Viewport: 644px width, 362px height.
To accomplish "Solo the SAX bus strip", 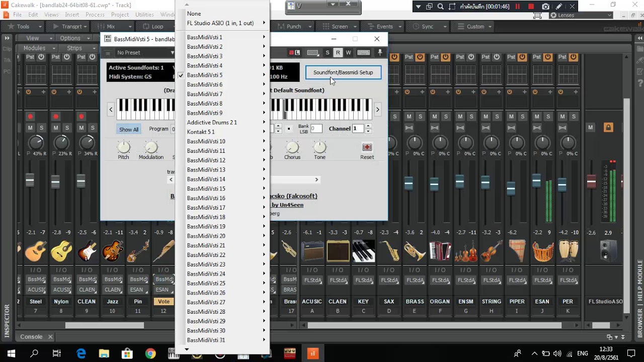I will point(395,117).
